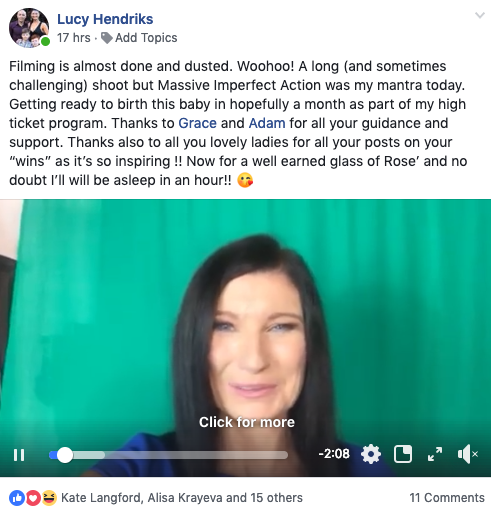Click the Love heart reaction icon

coord(33,498)
